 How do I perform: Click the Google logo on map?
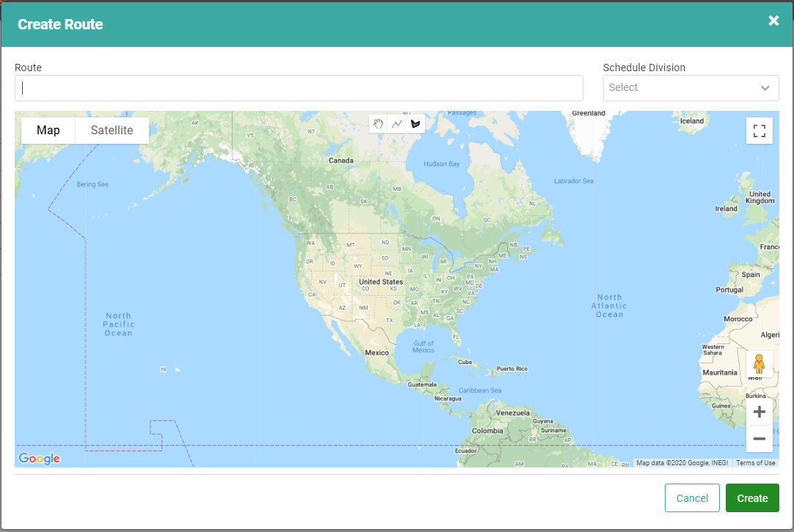click(39, 459)
